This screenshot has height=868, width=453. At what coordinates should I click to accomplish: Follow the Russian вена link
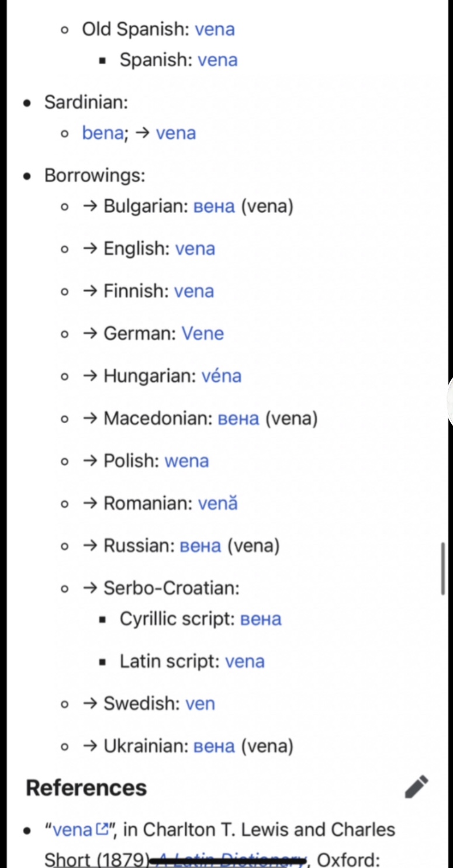tap(200, 546)
